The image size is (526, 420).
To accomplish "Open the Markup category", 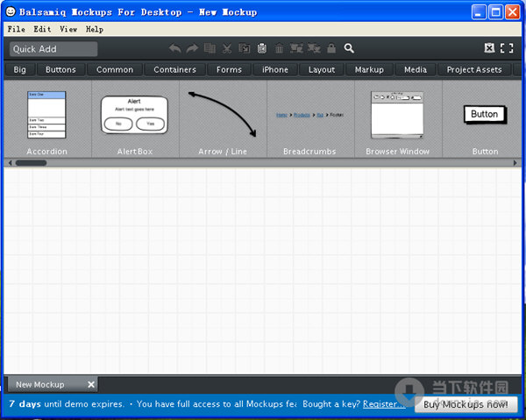I will point(369,70).
